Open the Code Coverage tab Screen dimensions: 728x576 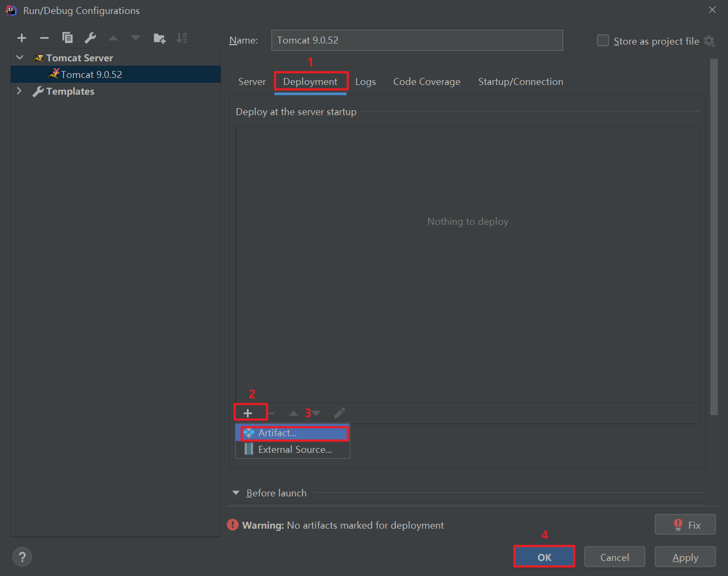[x=427, y=82]
